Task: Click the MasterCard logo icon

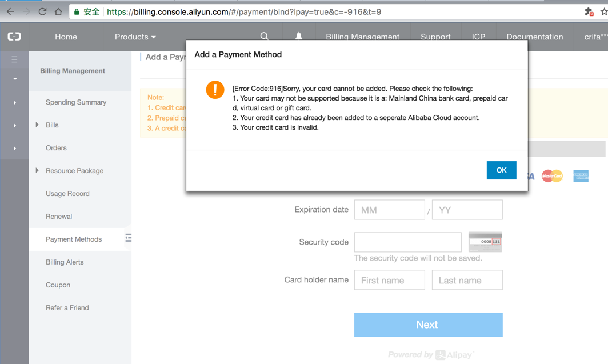Action: tap(552, 176)
